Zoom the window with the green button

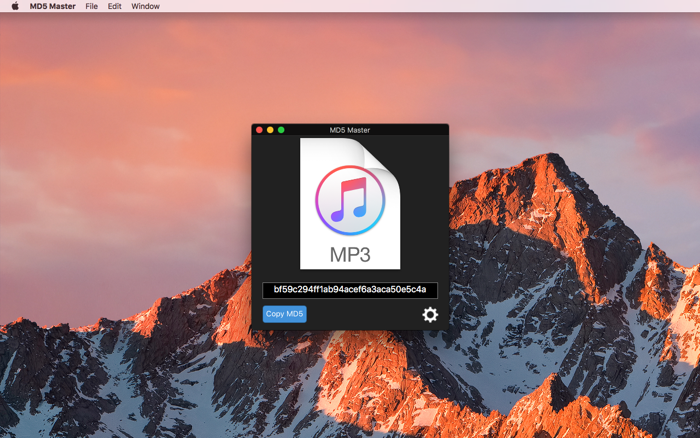[281, 130]
